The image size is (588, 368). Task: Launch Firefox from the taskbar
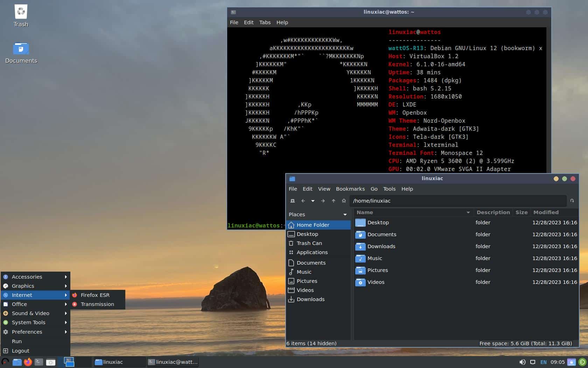click(28, 362)
